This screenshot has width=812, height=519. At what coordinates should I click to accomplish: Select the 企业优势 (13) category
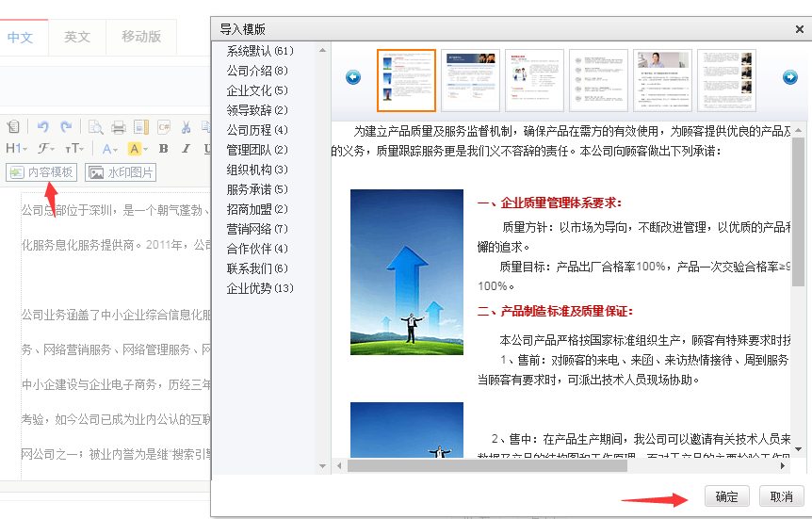pos(260,288)
